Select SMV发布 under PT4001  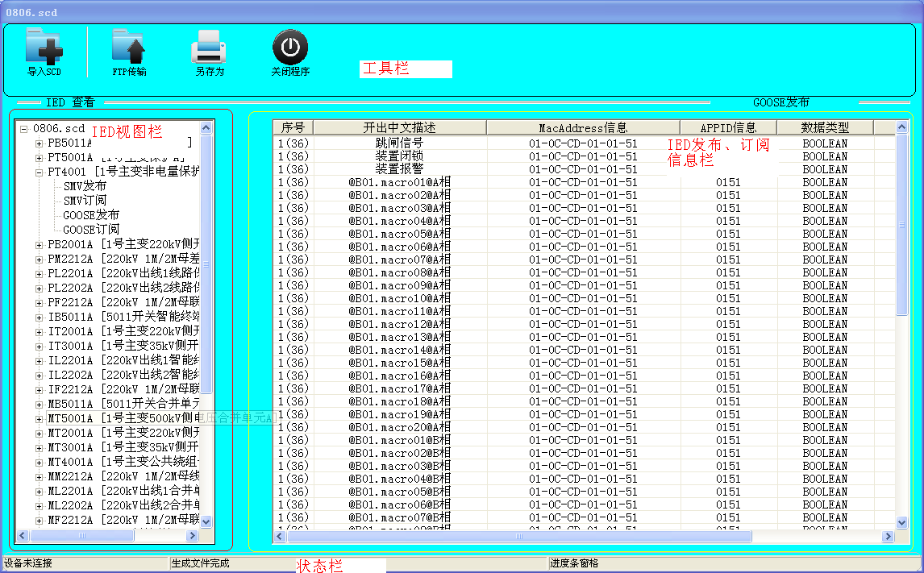coord(85,186)
